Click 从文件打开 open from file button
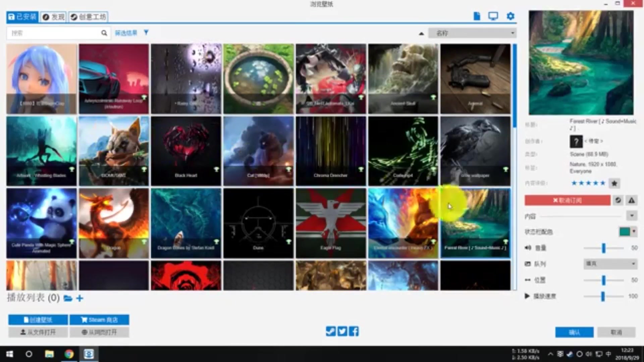Viewport: 644px width, 362px height. (38, 332)
